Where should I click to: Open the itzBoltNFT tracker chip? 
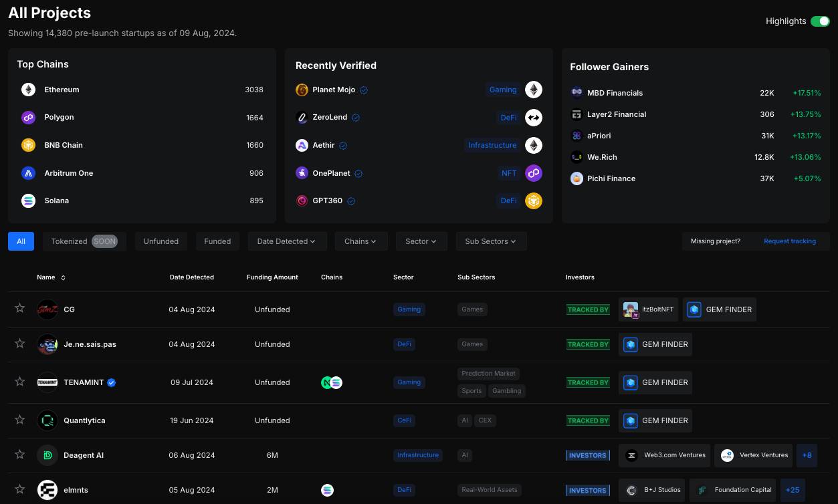coord(649,309)
